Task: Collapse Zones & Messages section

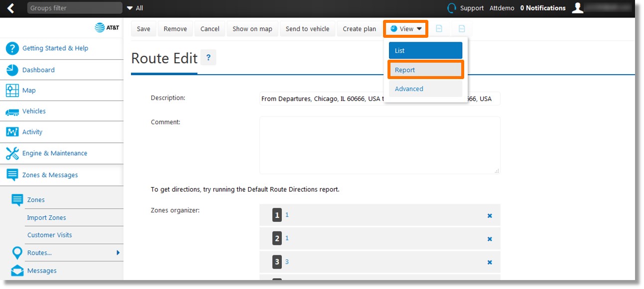Action: click(x=50, y=175)
